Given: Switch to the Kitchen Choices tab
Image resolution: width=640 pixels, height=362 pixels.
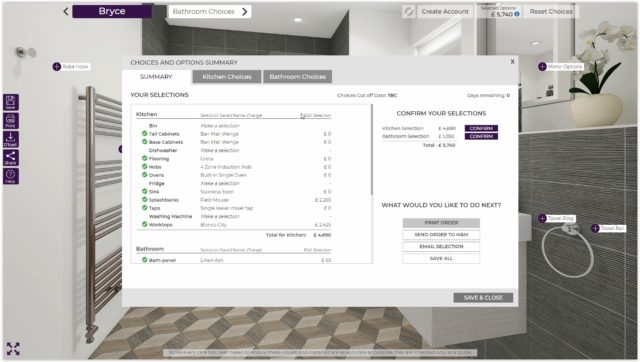Looking at the screenshot, I should click(x=227, y=77).
